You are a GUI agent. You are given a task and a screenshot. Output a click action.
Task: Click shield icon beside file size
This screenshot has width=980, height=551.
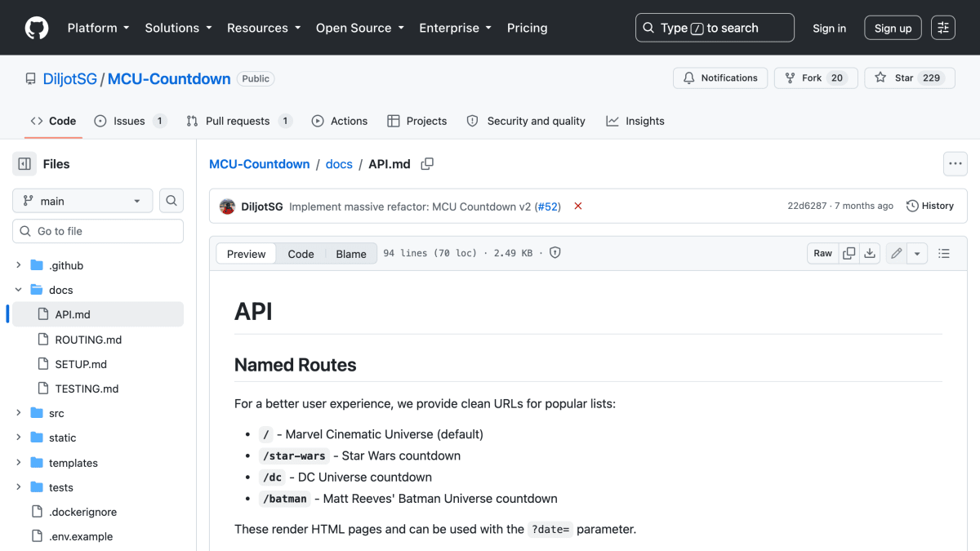click(555, 253)
